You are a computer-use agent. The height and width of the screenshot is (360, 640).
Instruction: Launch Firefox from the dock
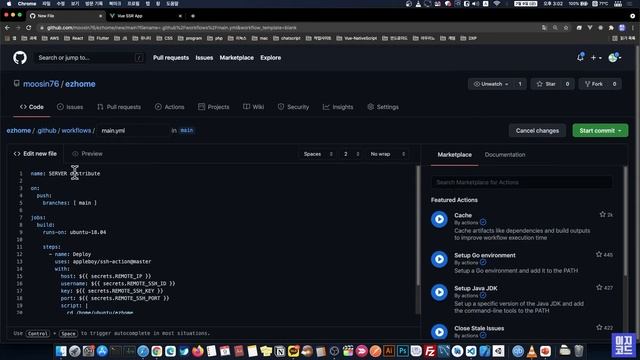tap(198, 351)
